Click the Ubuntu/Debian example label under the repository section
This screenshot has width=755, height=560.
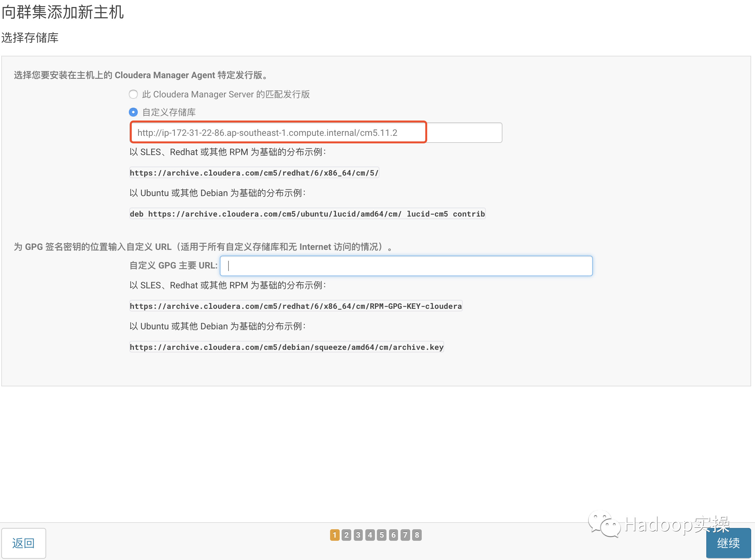click(x=218, y=193)
